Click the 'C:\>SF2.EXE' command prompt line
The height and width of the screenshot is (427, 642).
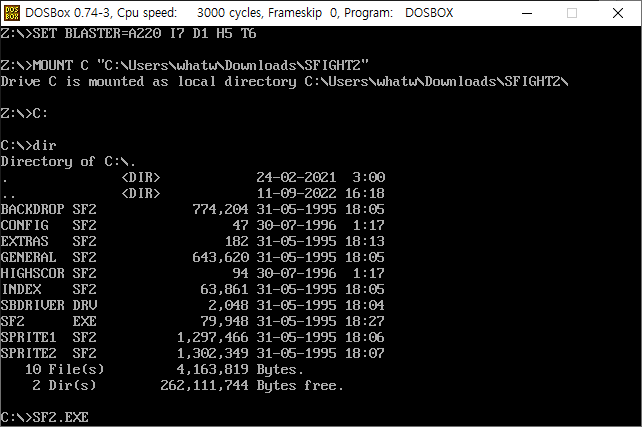[x=44, y=417]
